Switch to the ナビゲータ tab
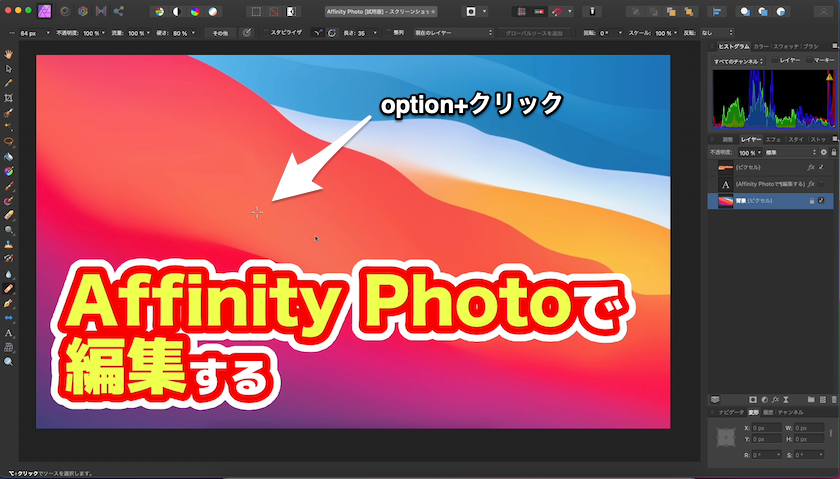The image size is (840, 479). (731, 412)
